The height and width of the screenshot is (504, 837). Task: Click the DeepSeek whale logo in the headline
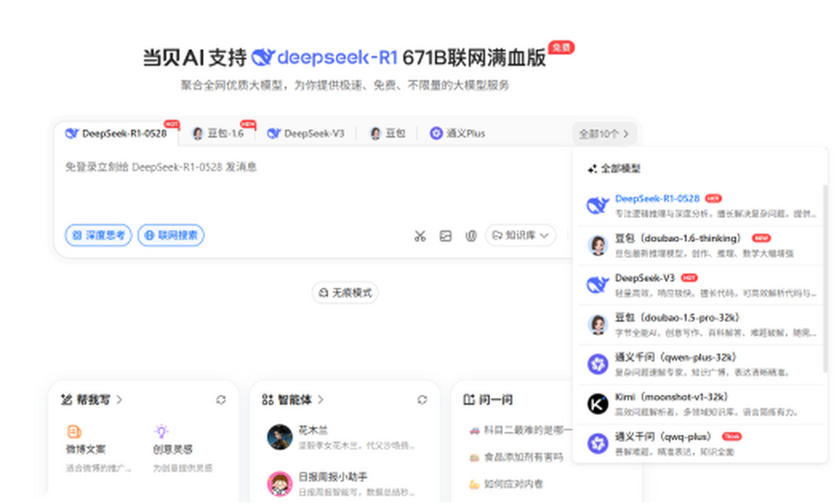(262, 57)
